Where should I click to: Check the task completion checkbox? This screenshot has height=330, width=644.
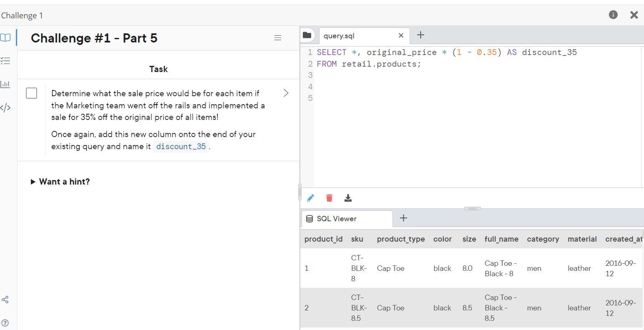pos(31,93)
